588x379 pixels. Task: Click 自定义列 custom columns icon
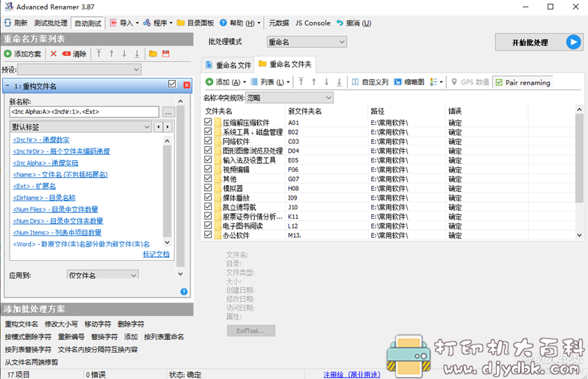pos(355,82)
